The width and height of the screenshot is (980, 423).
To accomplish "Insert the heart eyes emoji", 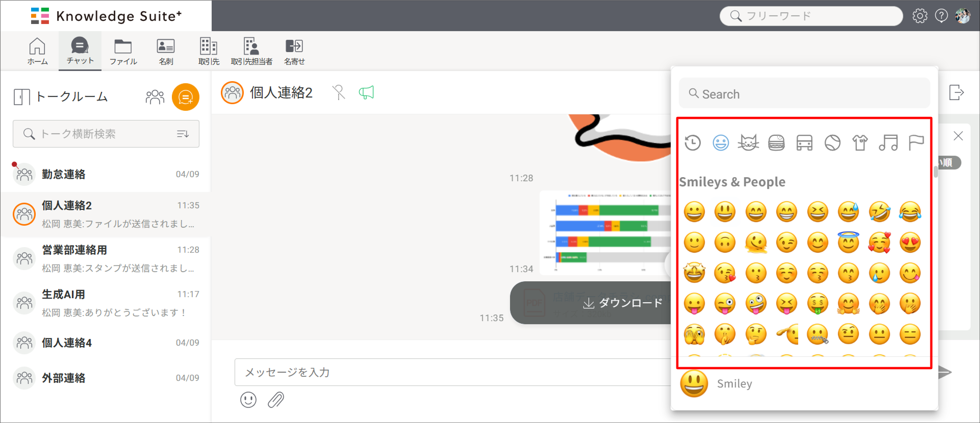I will [910, 243].
